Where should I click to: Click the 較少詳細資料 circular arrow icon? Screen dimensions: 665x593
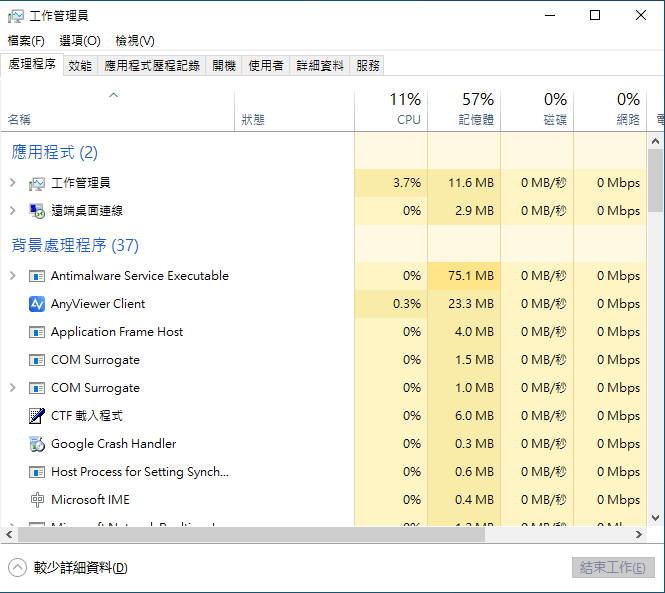pyautogui.click(x=17, y=568)
